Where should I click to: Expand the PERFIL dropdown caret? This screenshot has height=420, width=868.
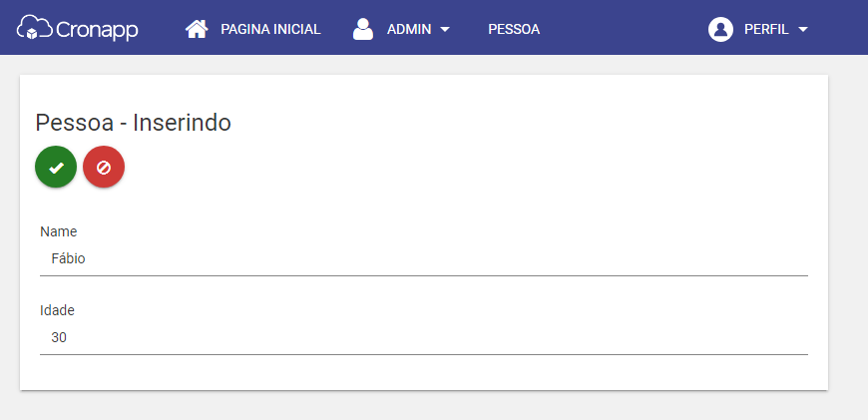[803, 30]
